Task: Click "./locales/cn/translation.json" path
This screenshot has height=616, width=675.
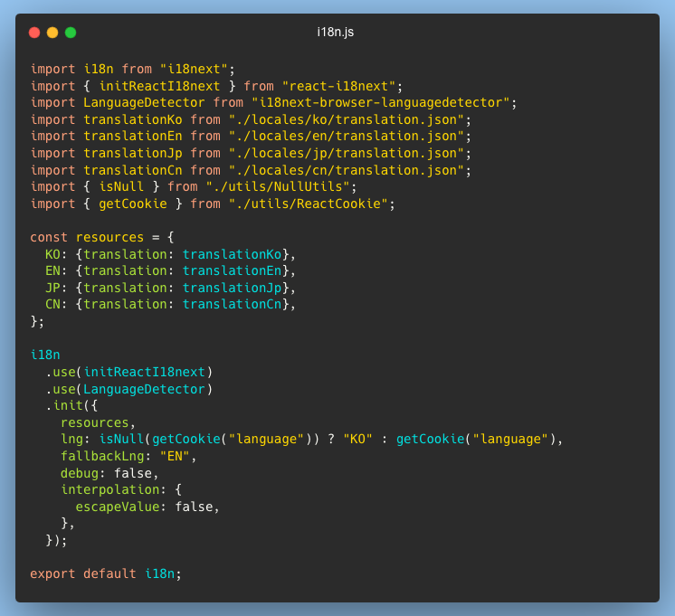Action: tap(347, 170)
